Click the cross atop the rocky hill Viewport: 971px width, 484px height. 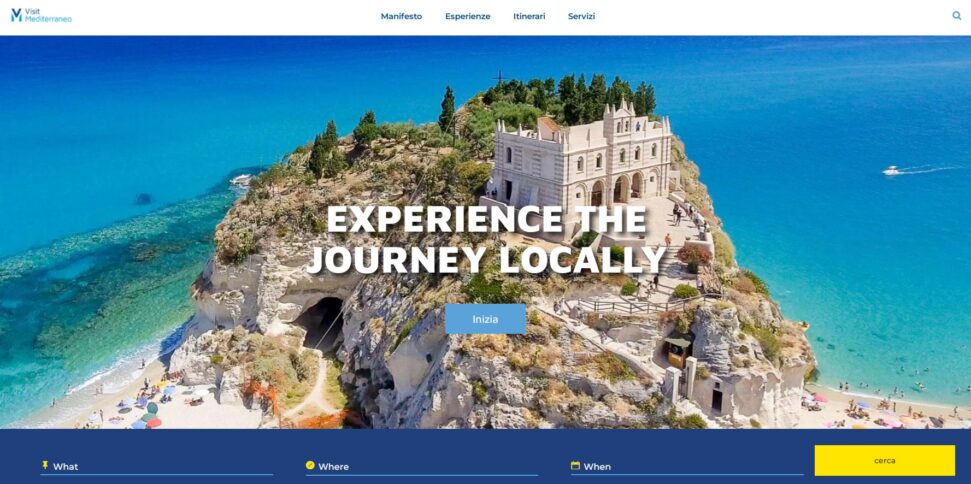pyautogui.click(x=499, y=79)
